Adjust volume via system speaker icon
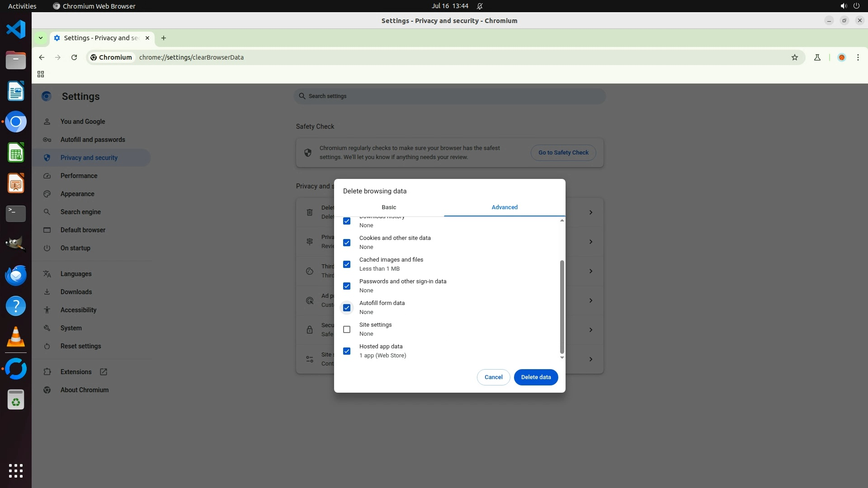The image size is (868, 488). click(x=843, y=6)
